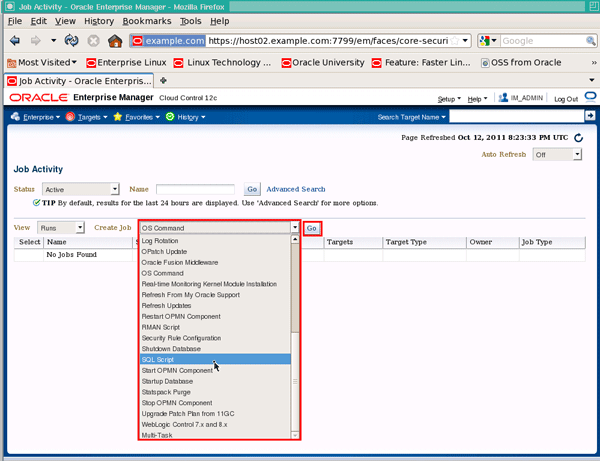Open a new tab with the plus icon
600x461 pixels.
(x=163, y=80)
